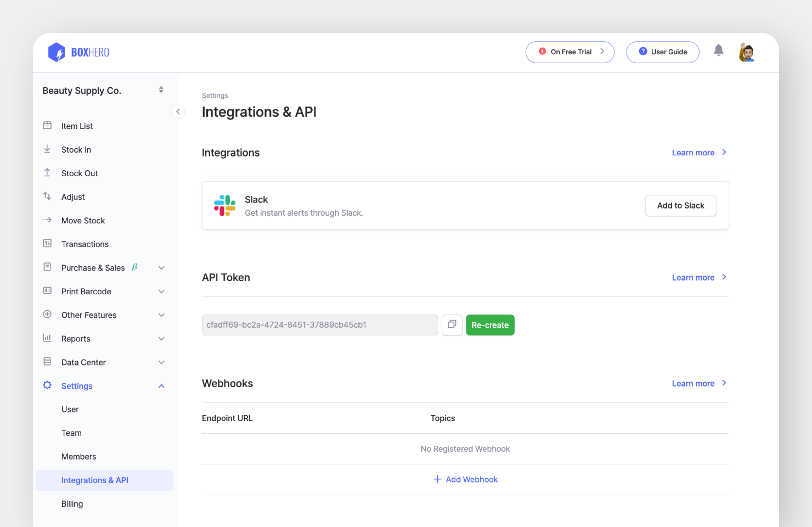Click the Settings gear icon

(x=47, y=385)
